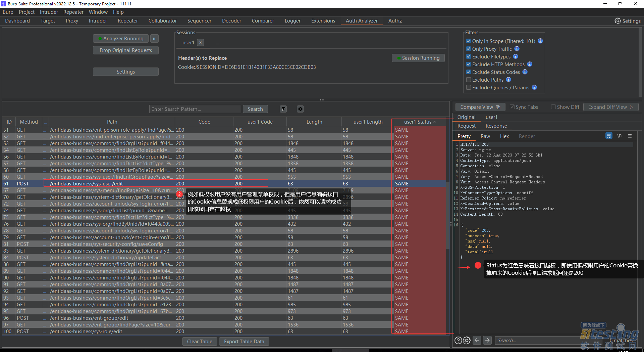
Task: Click the Settings button under Drop Original Requests
Action: pos(126,72)
